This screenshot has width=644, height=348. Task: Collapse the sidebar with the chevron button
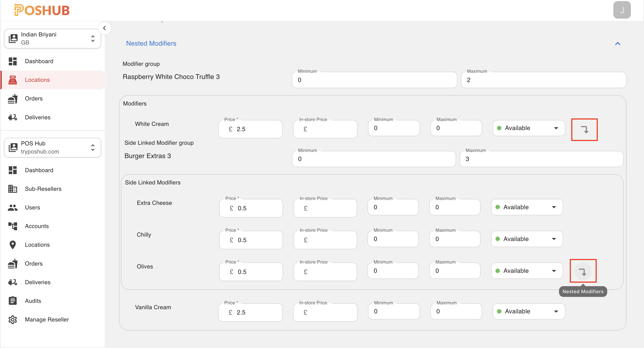[104, 28]
